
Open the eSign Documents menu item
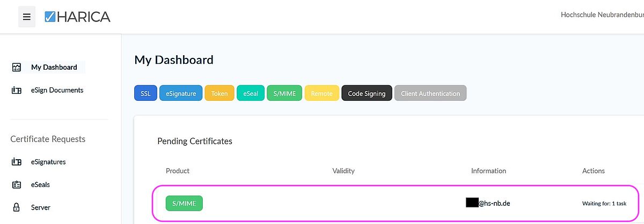point(57,91)
